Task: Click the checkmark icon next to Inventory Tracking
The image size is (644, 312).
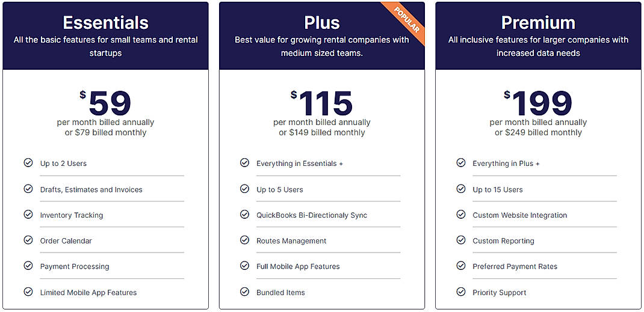Action: click(28, 215)
